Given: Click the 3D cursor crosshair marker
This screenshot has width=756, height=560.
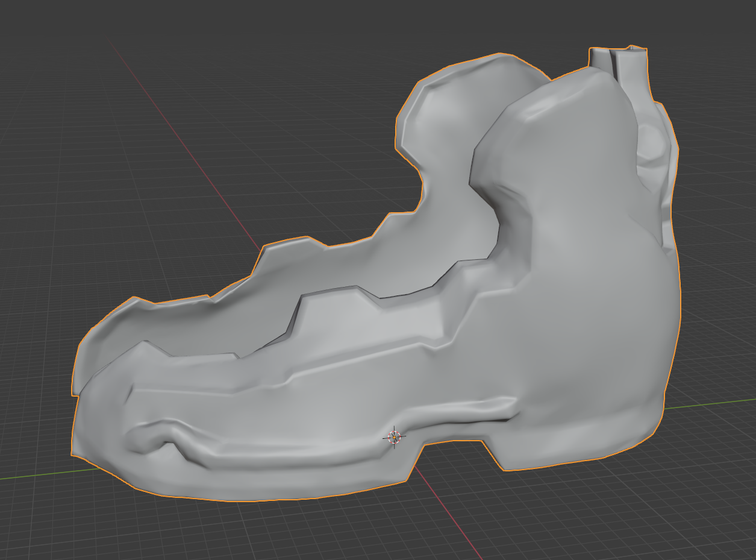Looking at the screenshot, I should coord(394,438).
